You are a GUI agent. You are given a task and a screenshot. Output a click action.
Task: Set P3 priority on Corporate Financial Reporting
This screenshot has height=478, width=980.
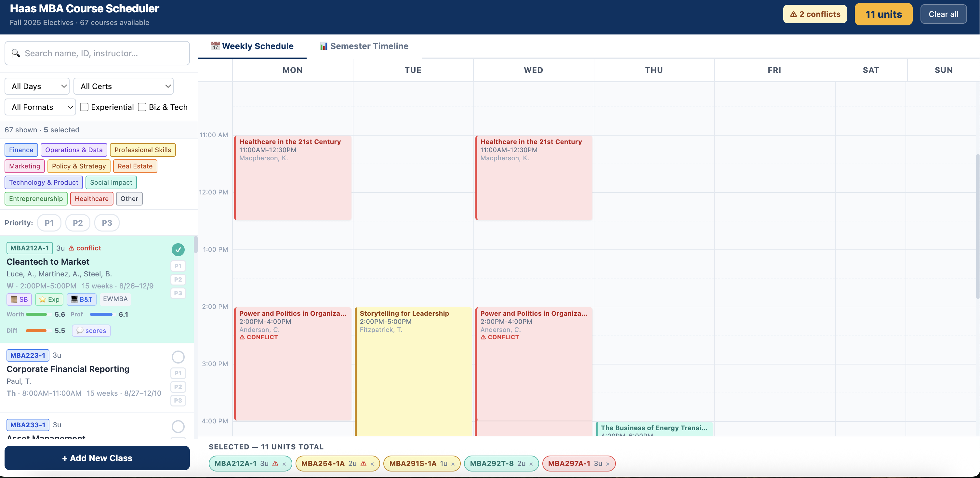click(178, 401)
